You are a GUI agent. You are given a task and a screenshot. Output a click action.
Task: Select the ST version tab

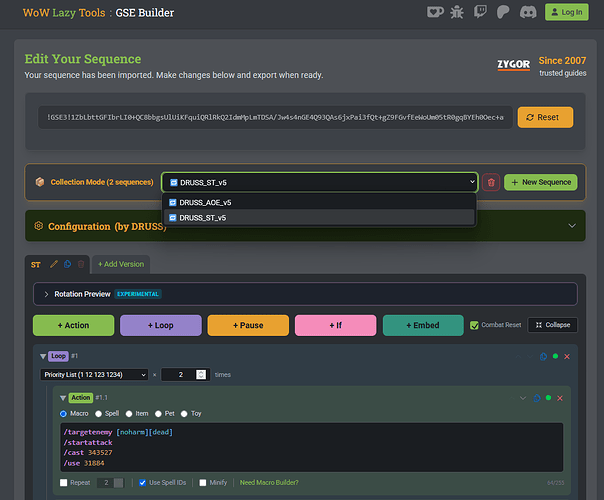(x=36, y=265)
